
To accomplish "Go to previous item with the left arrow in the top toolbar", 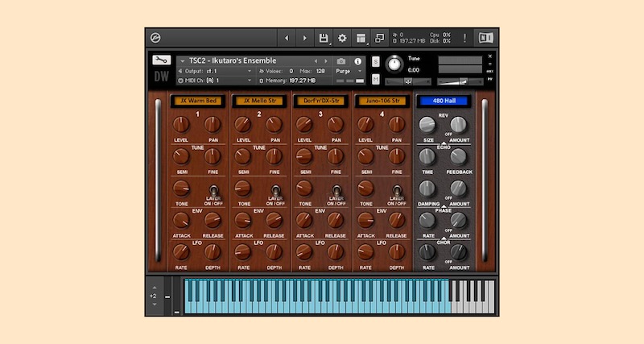I will [287, 38].
